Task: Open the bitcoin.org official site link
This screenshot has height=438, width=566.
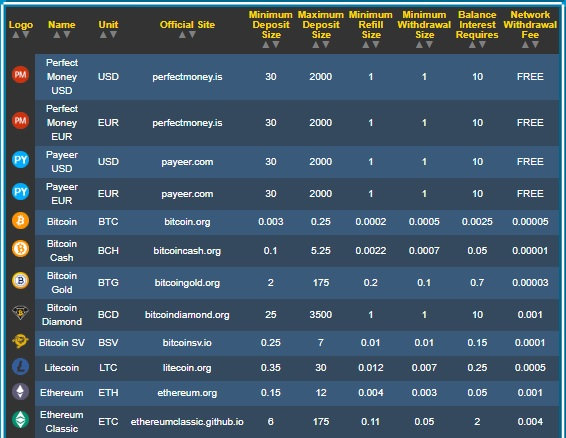Action: pos(187,221)
